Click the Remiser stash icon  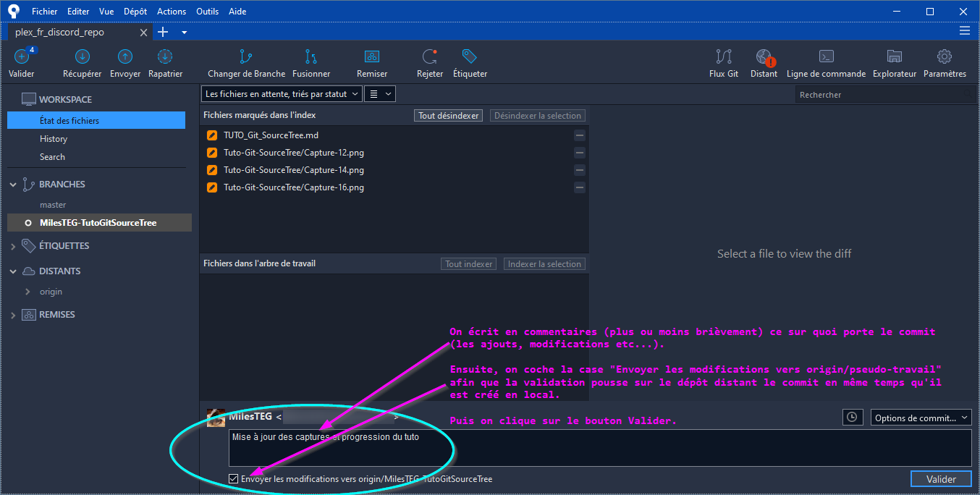372,57
